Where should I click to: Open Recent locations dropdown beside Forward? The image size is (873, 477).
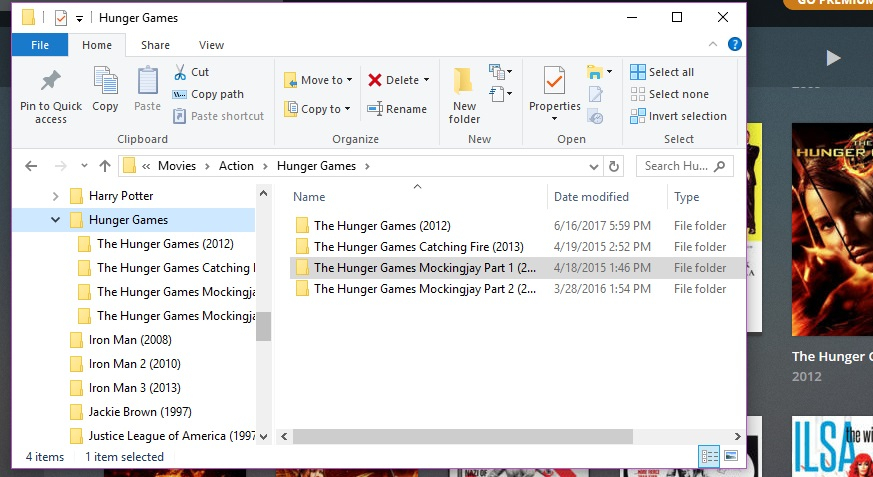click(x=84, y=166)
